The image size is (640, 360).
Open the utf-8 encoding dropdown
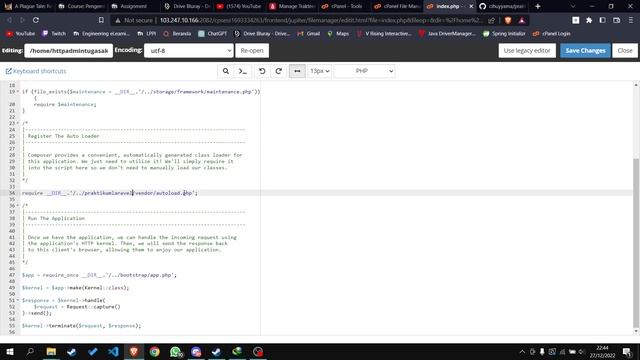point(189,51)
